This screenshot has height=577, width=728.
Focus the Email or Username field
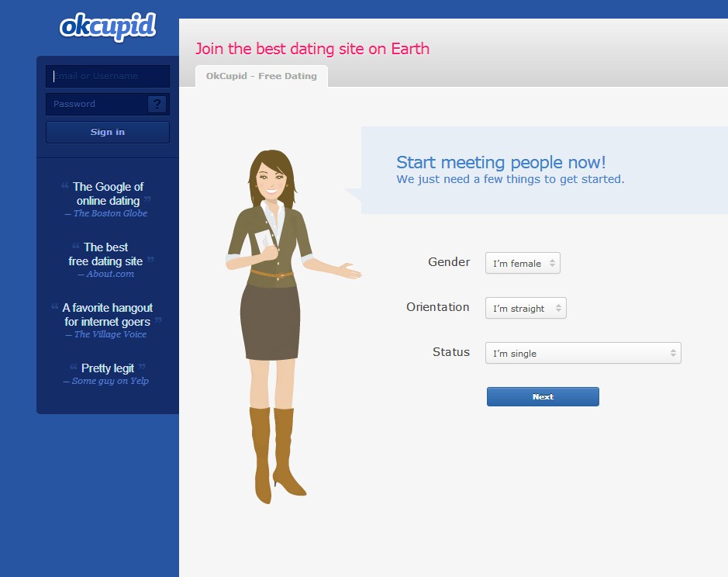click(108, 76)
